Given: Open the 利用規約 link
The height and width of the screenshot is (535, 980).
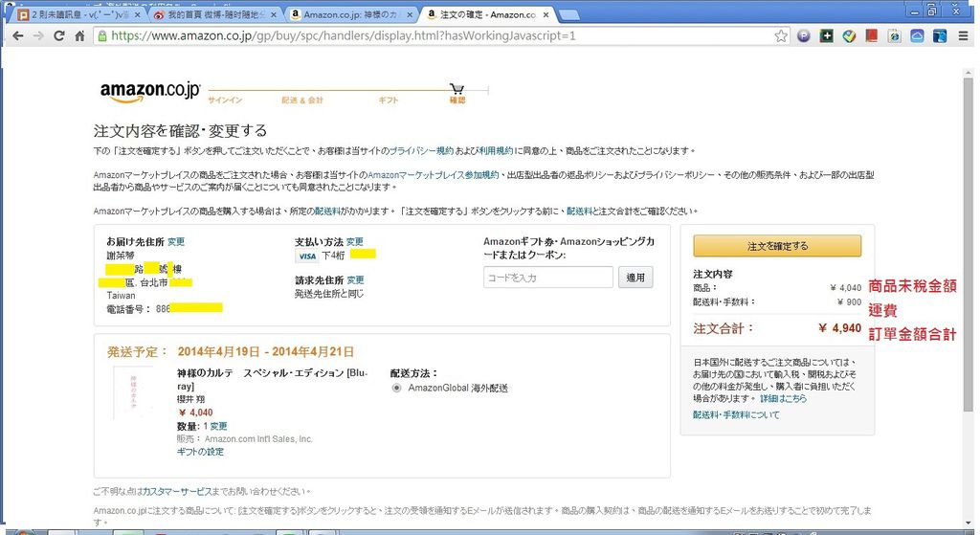Looking at the screenshot, I should [x=496, y=150].
